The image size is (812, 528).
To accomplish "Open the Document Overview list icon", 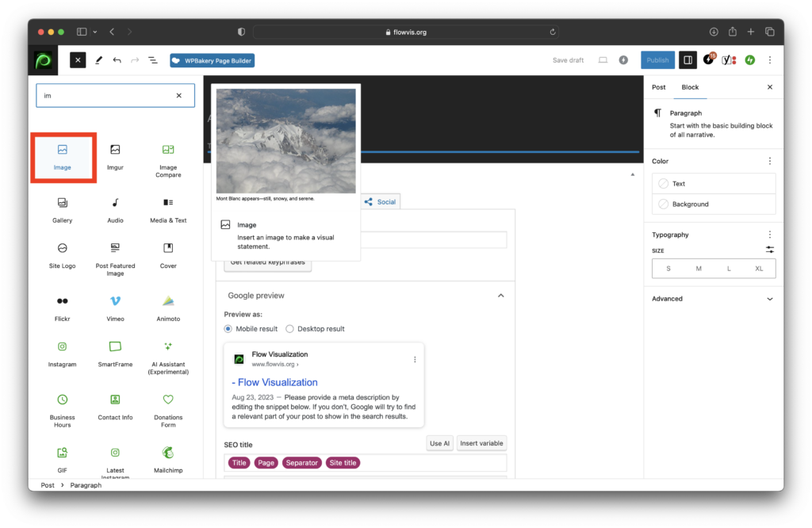I will (152, 60).
